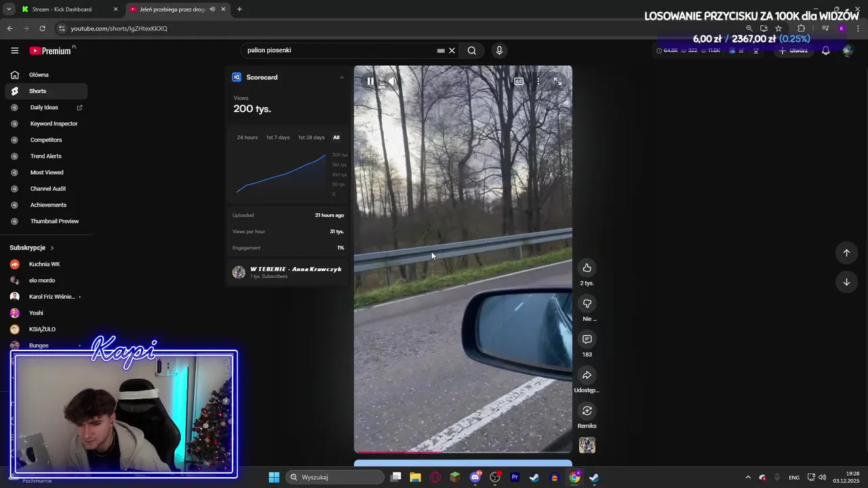Open a new browser tab
Viewport: 868px width, 488px height.
(x=239, y=9)
